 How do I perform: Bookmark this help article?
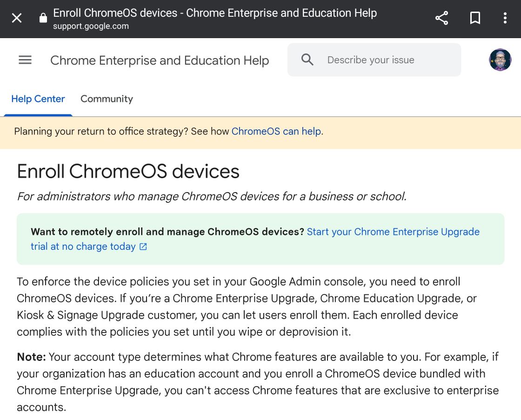475,19
